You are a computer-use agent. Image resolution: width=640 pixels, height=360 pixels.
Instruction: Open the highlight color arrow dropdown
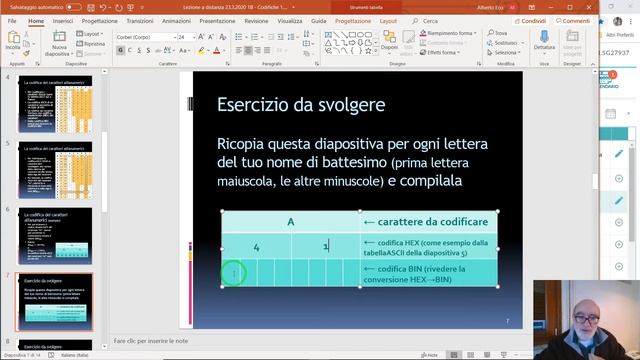209,51
